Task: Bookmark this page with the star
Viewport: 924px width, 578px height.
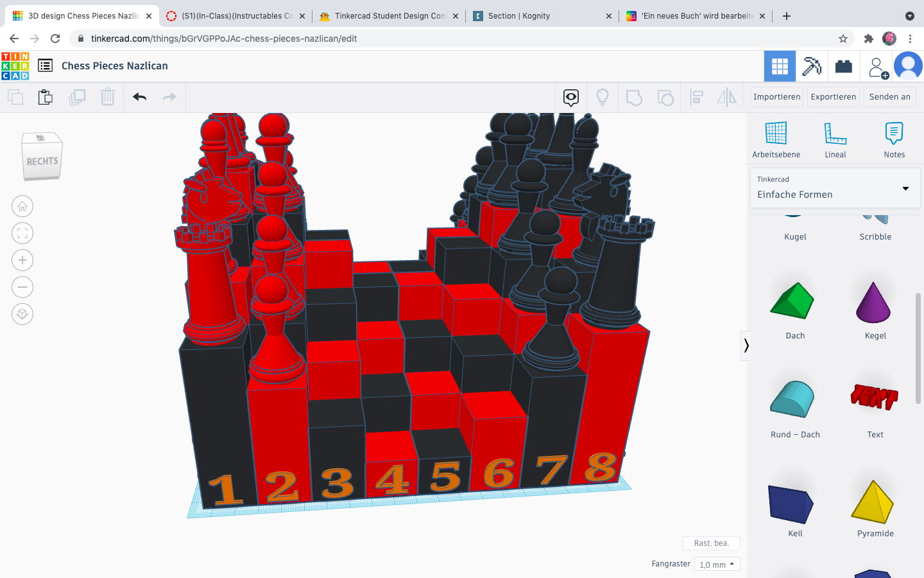Action: coord(843,39)
